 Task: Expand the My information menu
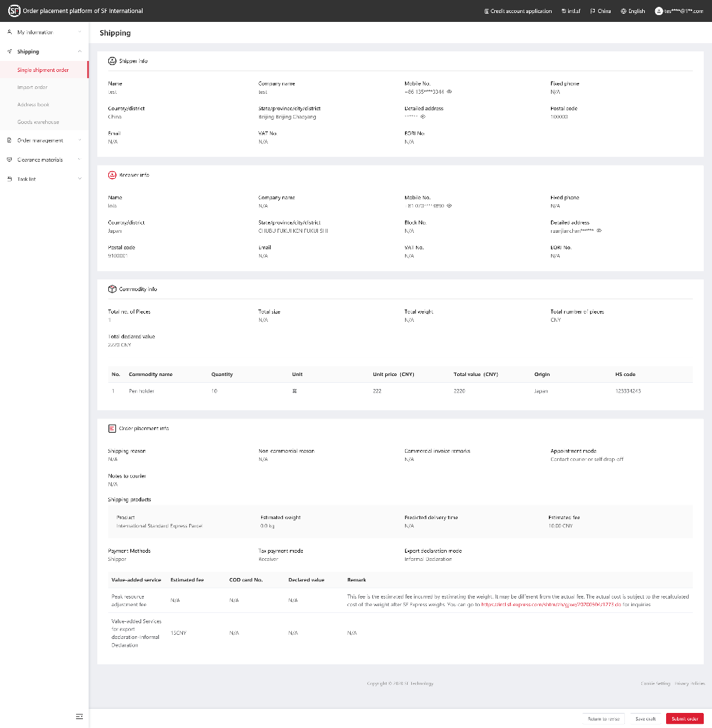(x=44, y=32)
